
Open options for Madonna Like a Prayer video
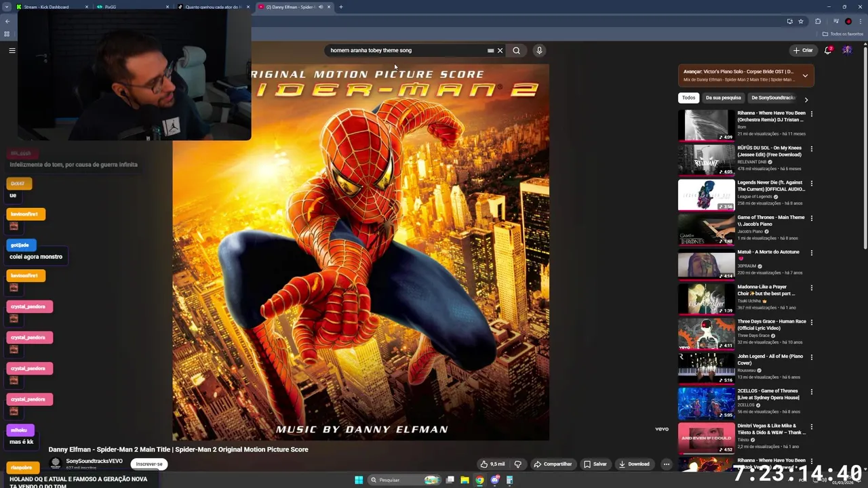coord(812,287)
